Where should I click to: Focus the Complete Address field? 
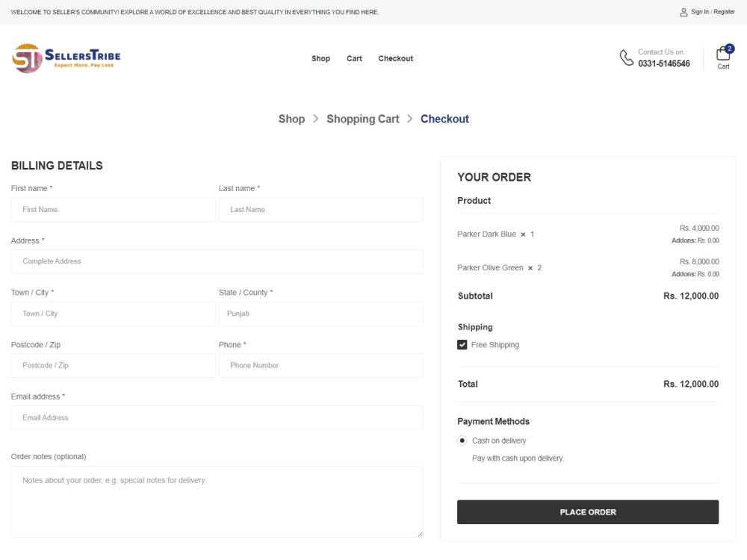217,261
